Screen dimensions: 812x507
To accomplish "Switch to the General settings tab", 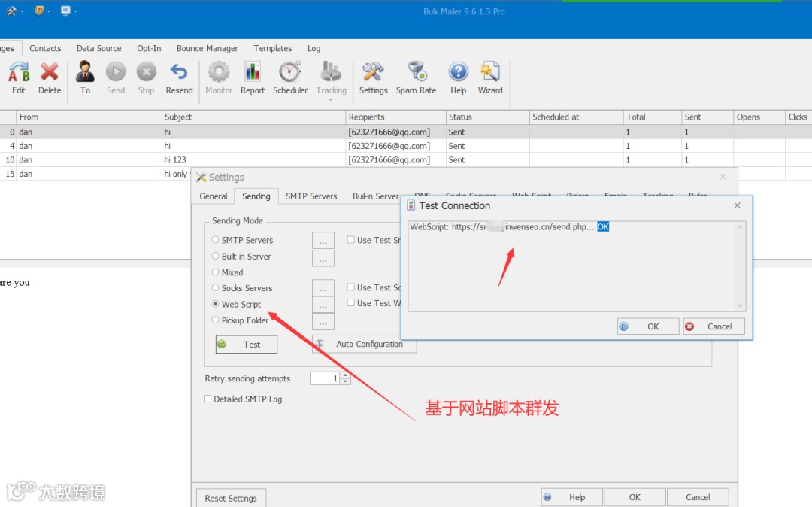I will pyautogui.click(x=214, y=196).
